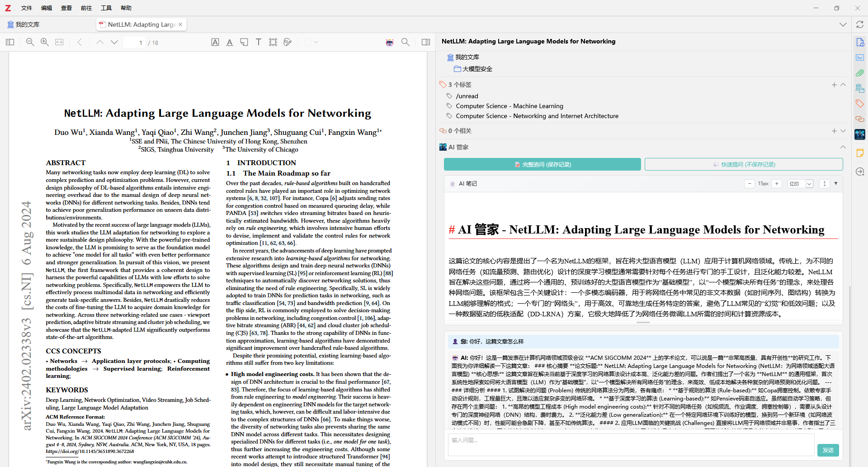Expand the related items section
868x467 pixels.
843,131
